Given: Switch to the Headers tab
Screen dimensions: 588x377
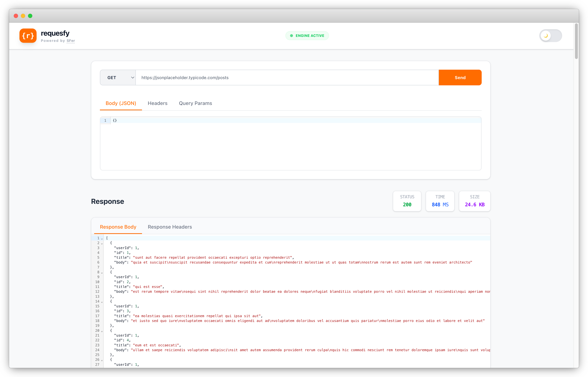Looking at the screenshot, I should [157, 103].
